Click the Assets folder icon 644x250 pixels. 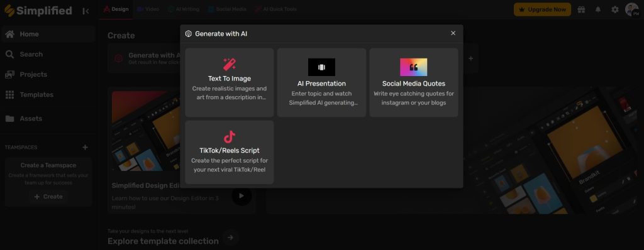[x=9, y=119]
